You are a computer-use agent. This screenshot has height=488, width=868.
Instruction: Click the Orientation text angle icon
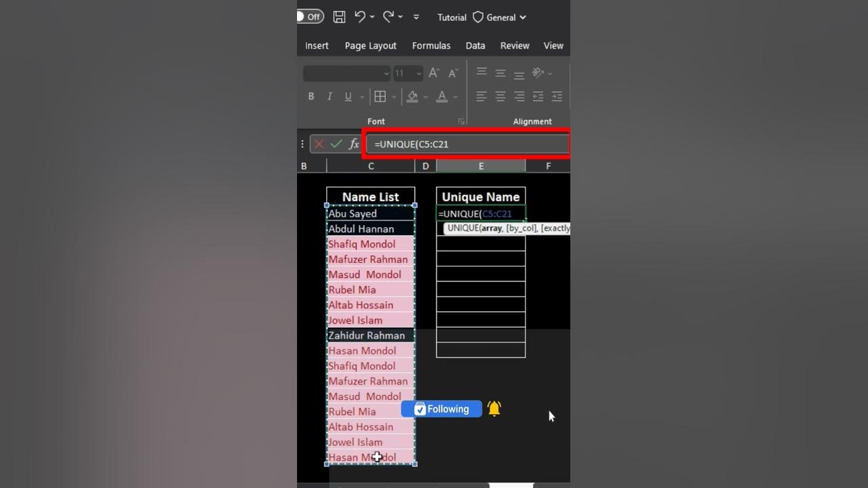pyautogui.click(x=538, y=73)
